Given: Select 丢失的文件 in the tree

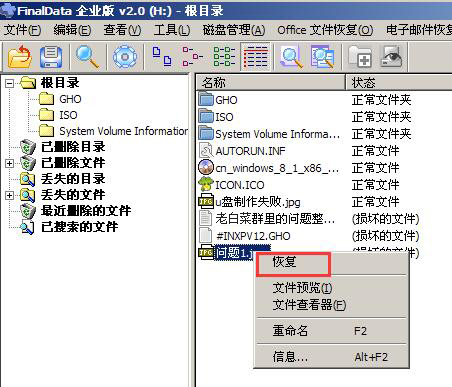Looking at the screenshot, I should pos(73,195).
